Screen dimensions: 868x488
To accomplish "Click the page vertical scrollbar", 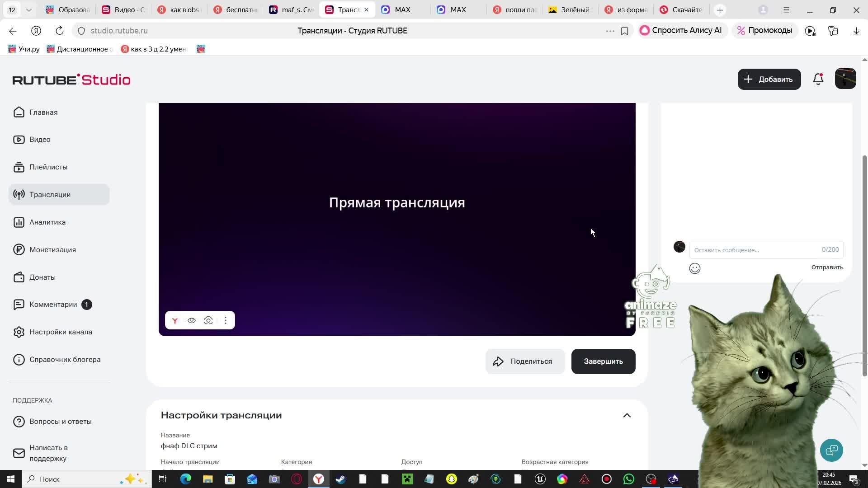I will [x=864, y=266].
